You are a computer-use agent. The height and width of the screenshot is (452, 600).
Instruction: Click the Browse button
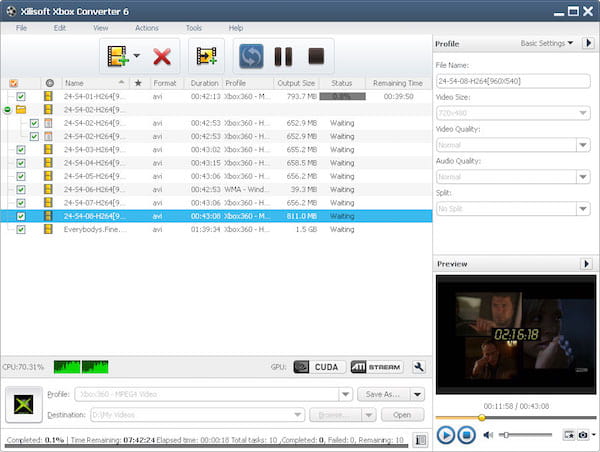click(336, 415)
